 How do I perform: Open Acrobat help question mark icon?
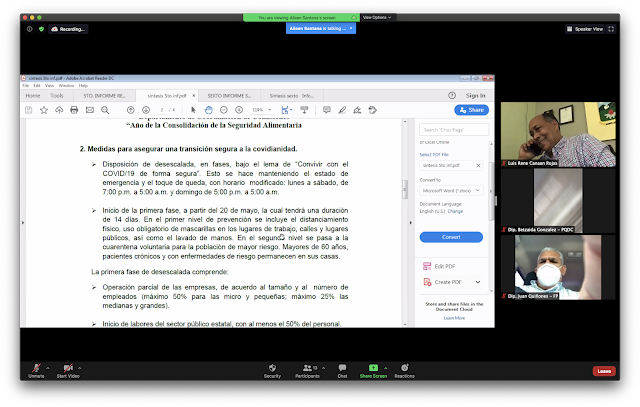point(452,95)
